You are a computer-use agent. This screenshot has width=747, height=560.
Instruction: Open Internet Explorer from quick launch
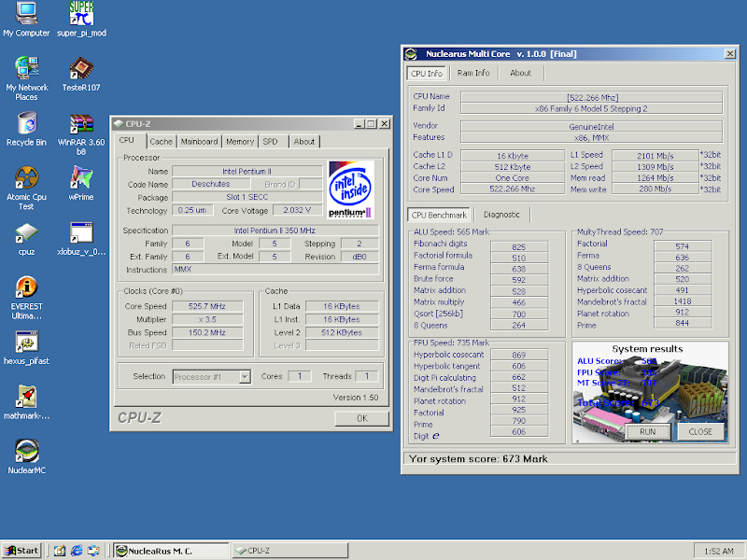click(77, 551)
